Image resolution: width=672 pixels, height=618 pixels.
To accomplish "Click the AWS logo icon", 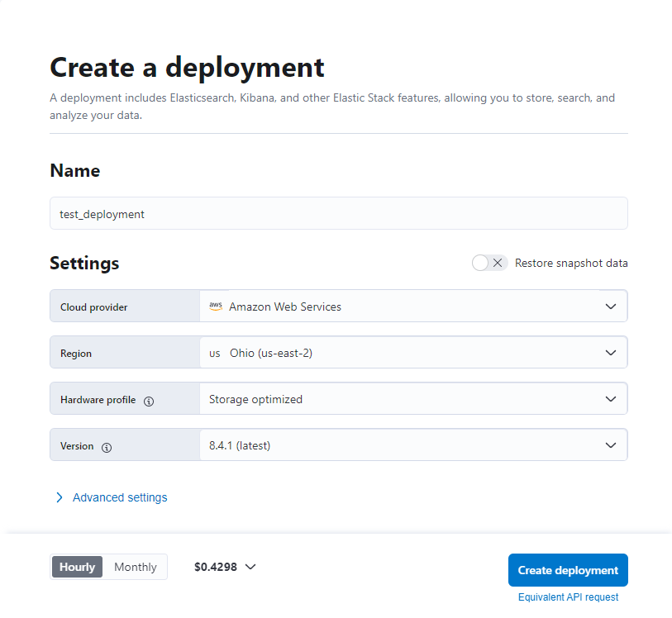I will pyautogui.click(x=216, y=307).
